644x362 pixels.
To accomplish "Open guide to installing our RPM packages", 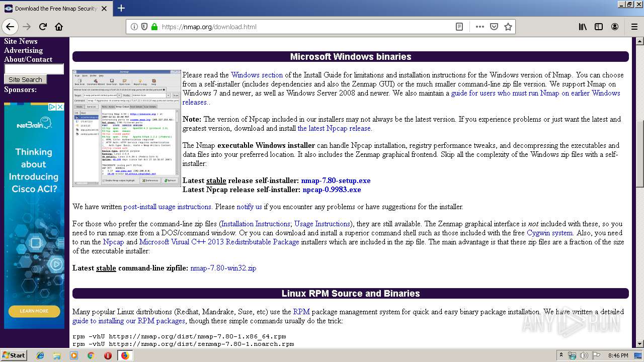I will tap(129, 321).
